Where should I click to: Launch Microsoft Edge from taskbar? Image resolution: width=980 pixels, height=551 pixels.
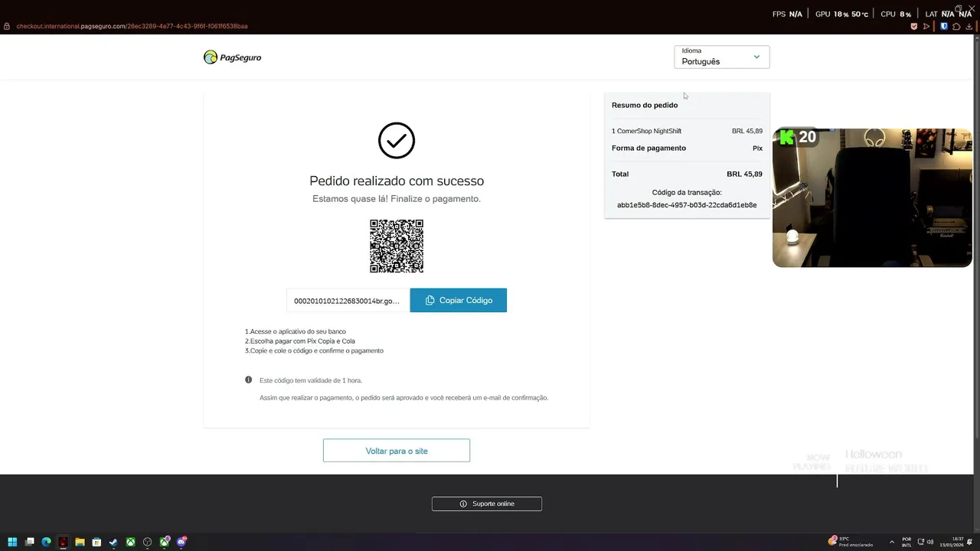pos(46,542)
